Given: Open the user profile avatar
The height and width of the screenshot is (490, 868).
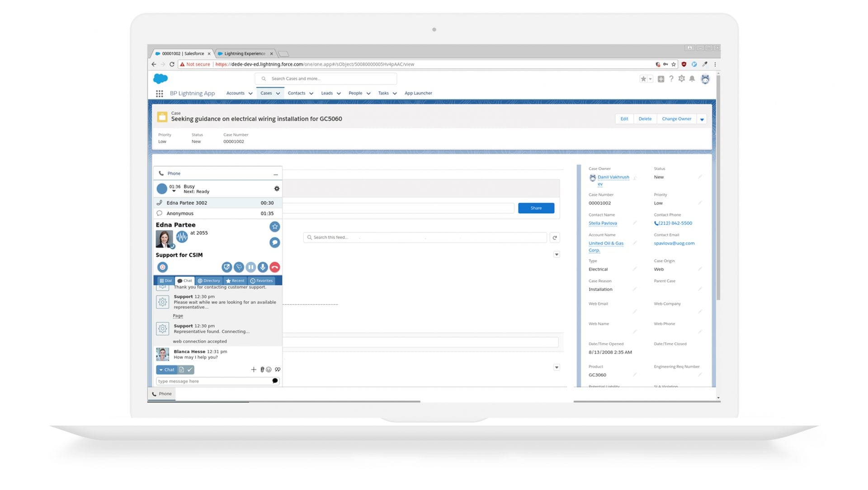Looking at the screenshot, I should 705,79.
